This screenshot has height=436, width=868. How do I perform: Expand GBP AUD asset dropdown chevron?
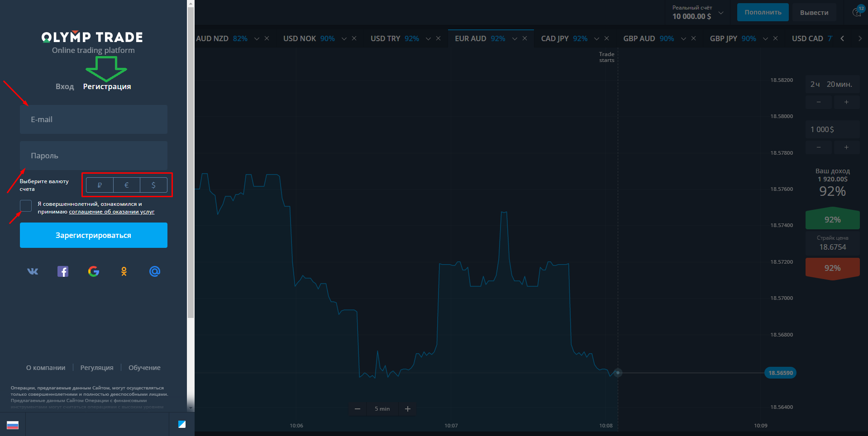click(x=683, y=39)
